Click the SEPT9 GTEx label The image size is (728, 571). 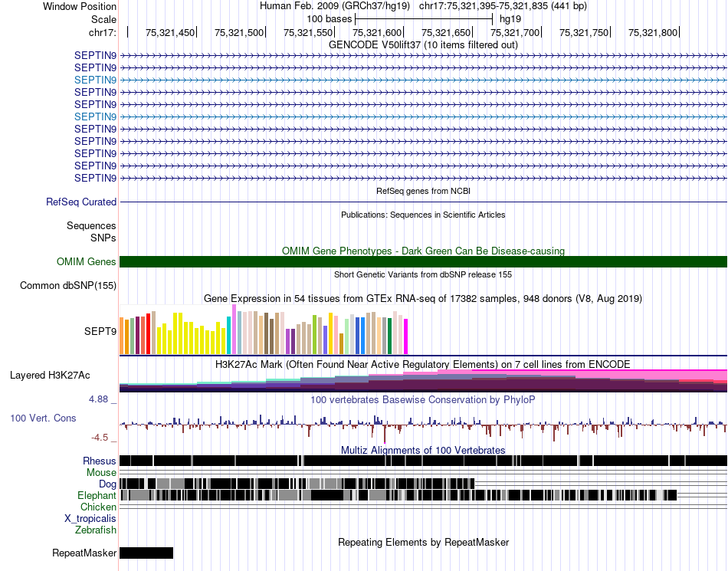[x=100, y=331]
